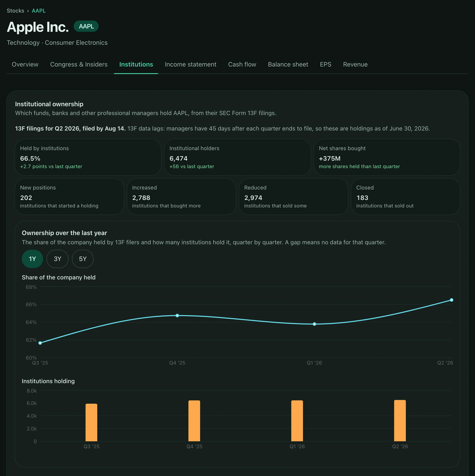This screenshot has height=476, width=475.
Task: Click the '+56 vs last quarter' text
Action: [192, 166]
